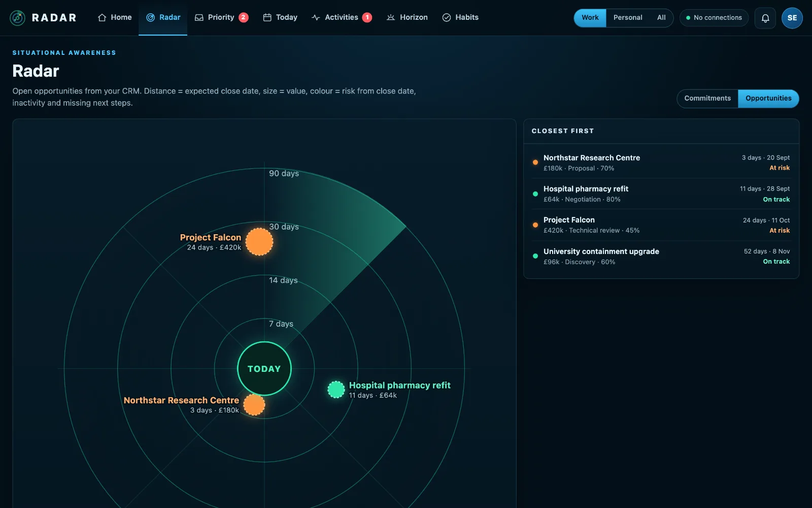Click the Hospital pharmacy refit green blip
Screen dimensions: 812x508
tap(336, 390)
